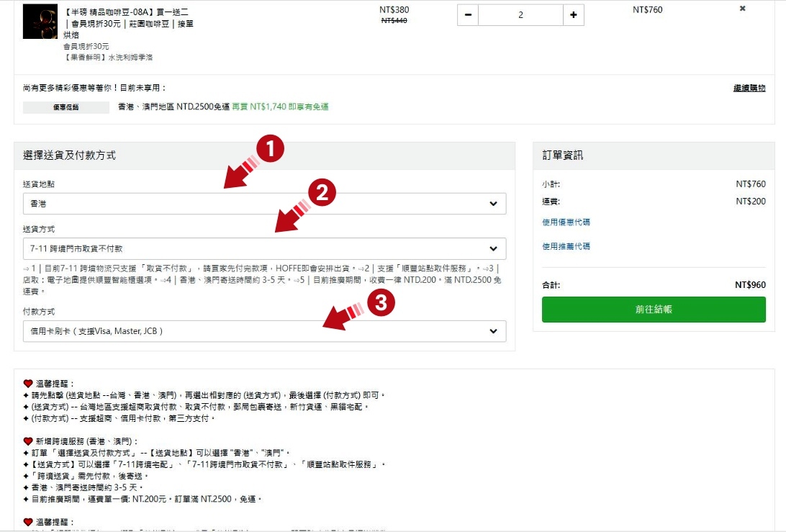Expand the delivery location chevron arrow
The height and width of the screenshot is (532, 786).
[494, 204]
